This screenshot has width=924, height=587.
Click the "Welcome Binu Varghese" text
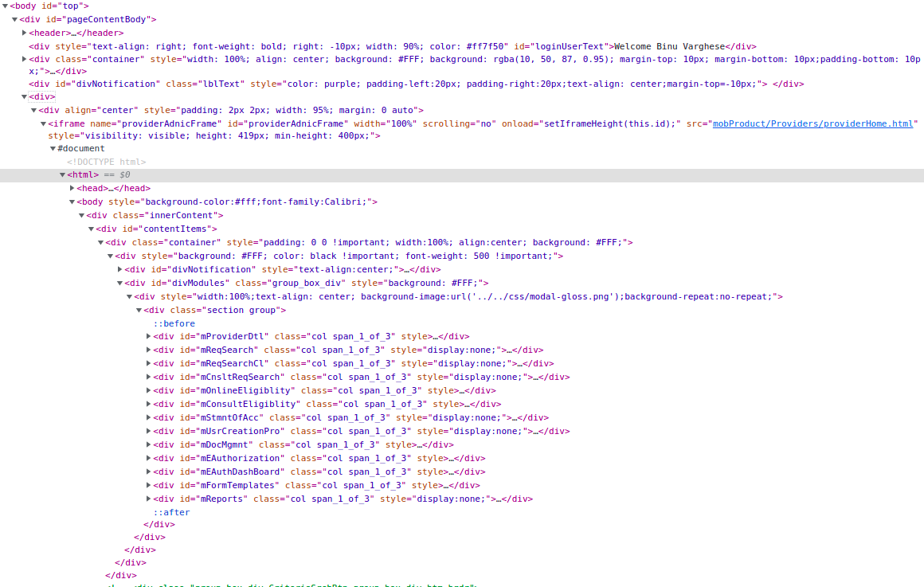669,46
